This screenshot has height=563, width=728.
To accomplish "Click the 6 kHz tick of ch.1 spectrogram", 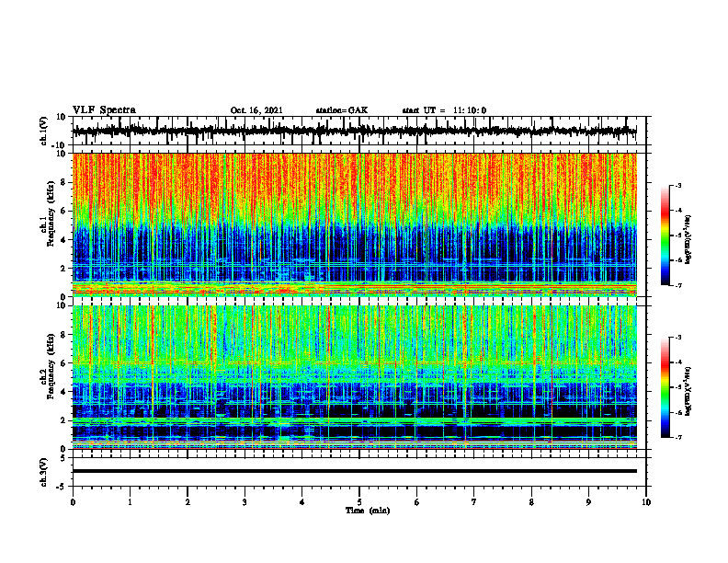I will click(63, 212).
